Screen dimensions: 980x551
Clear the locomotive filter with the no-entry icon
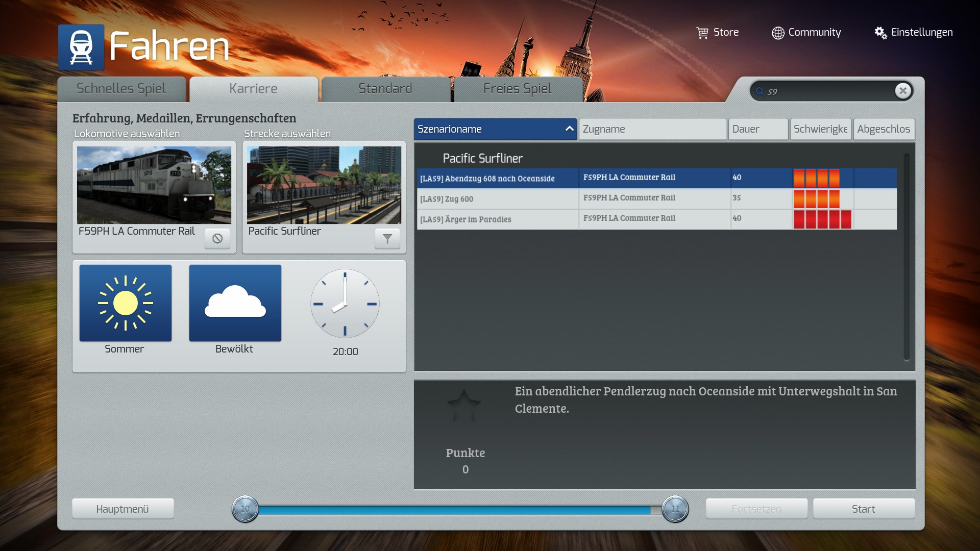(x=217, y=238)
